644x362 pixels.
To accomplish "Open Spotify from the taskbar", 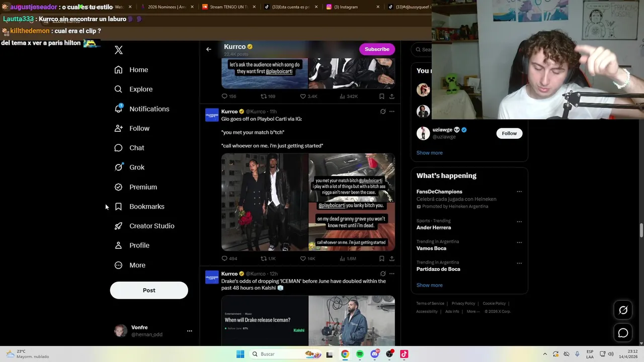I will [360, 354].
